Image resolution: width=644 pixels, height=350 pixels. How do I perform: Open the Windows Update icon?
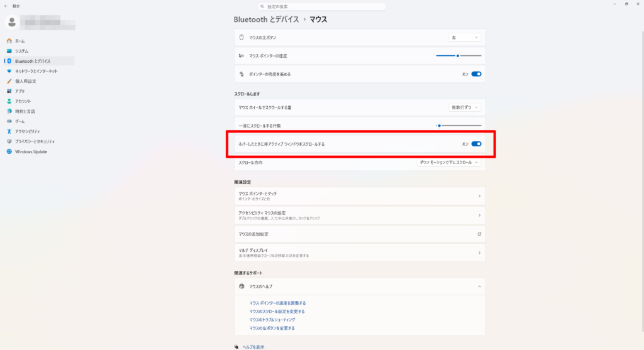click(9, 151)
